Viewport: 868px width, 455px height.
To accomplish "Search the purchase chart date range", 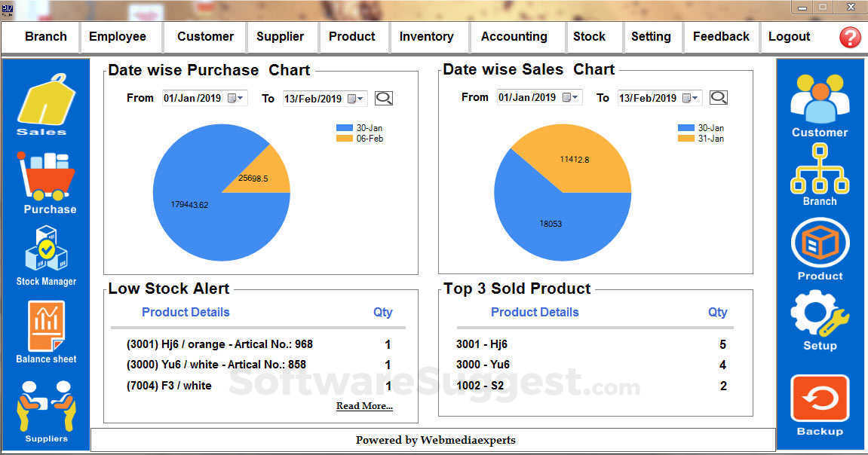I will pyautogui.click(x=384, y=98).
